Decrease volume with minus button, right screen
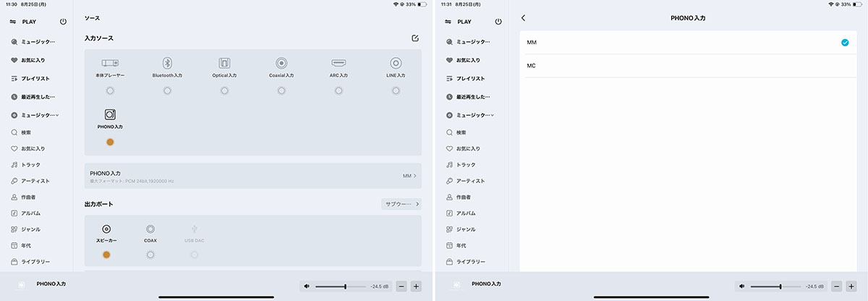Image resolution: width=868 pixels, height=301 pixels. point(836,287)
